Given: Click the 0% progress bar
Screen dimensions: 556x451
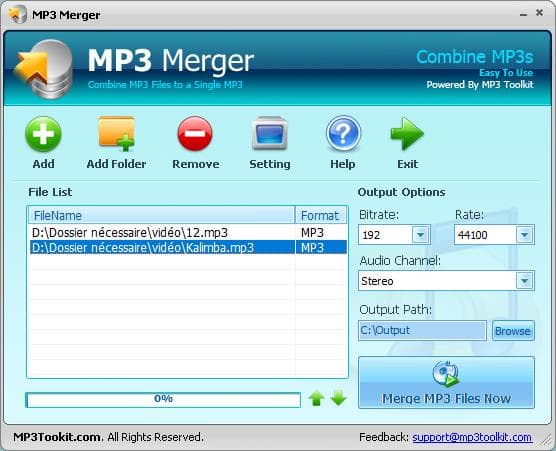Looking at the screenshot, I should coord(163,400).
